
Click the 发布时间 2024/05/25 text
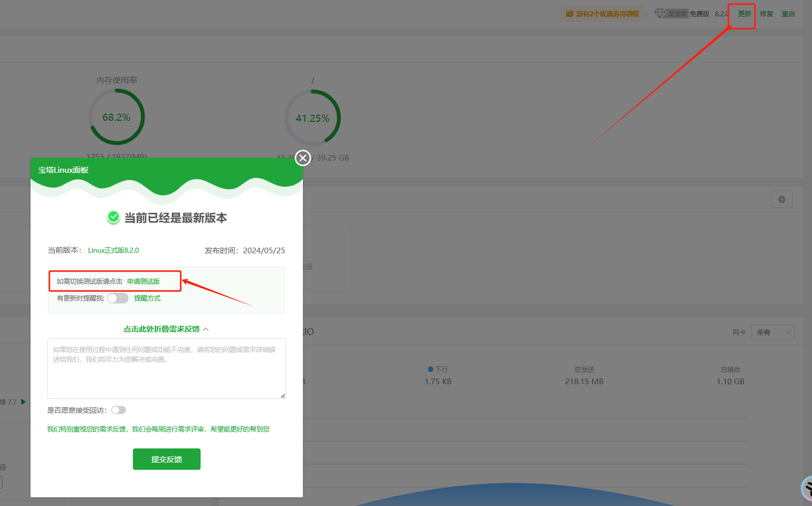(244, 250)
